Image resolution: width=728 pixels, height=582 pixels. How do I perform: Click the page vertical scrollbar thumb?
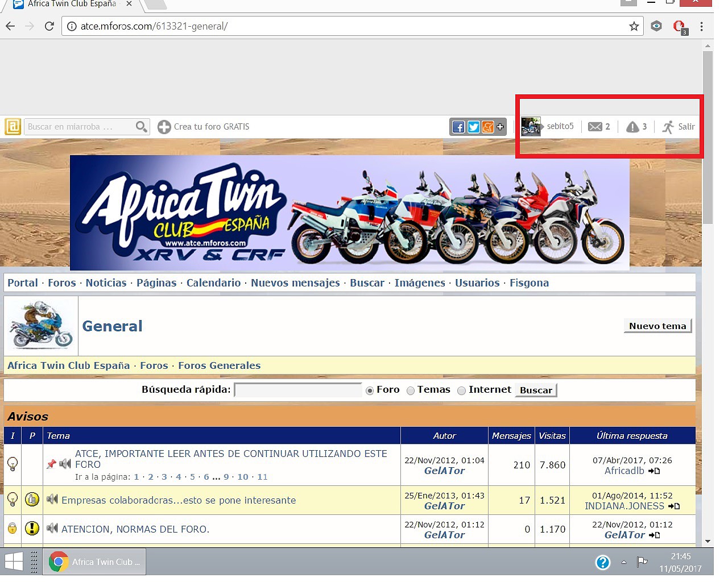[708, 138]
